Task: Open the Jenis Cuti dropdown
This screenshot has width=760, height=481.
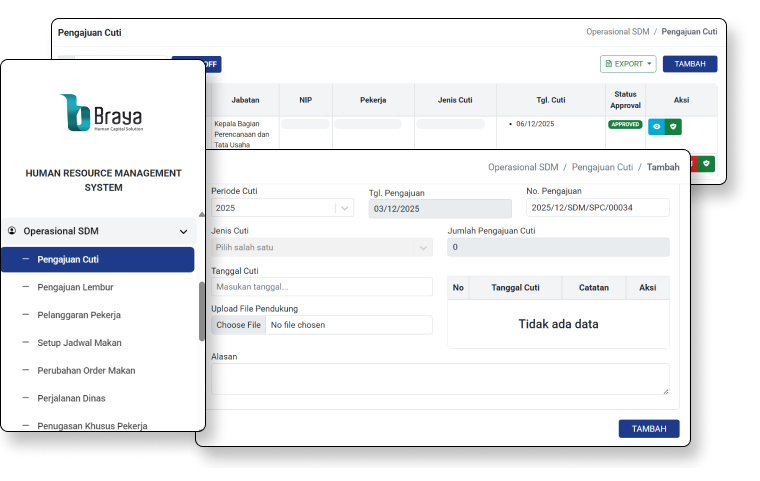Action: tap(321, 247)
